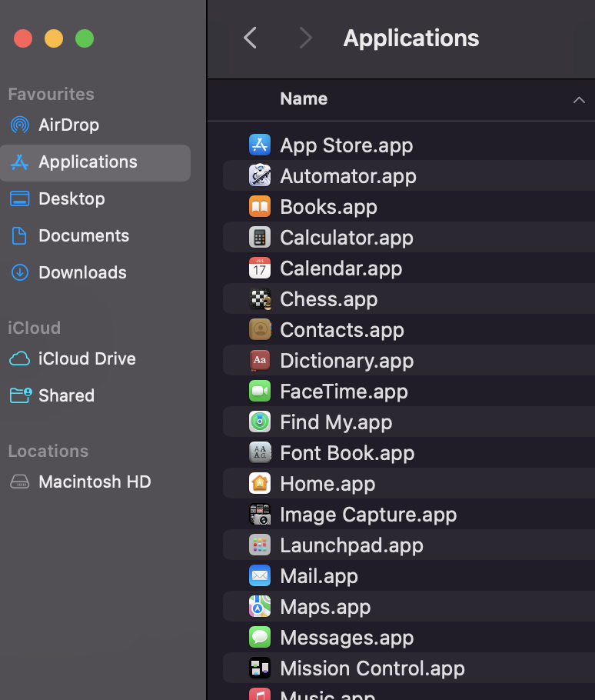Go back with the left chevron

click(250, 38)
